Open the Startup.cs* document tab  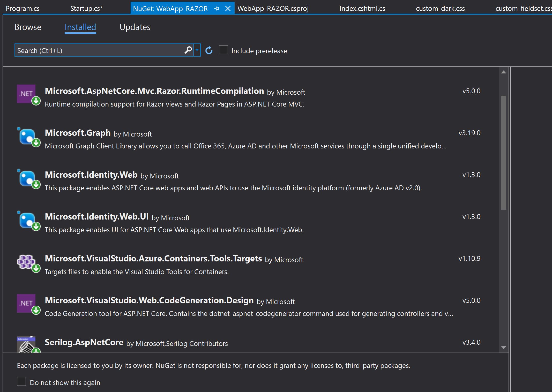pos(86,9)
